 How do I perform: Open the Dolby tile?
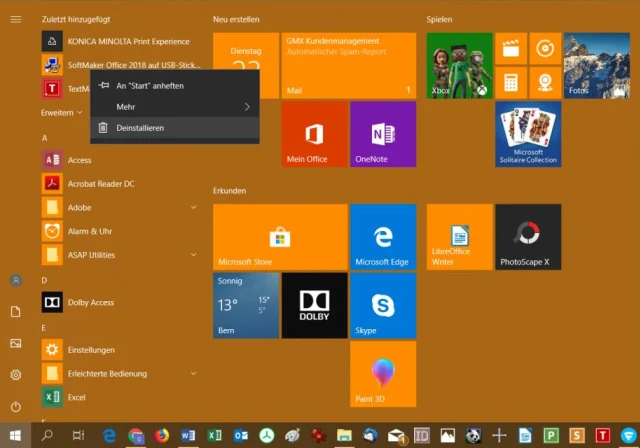click(314, 305)
